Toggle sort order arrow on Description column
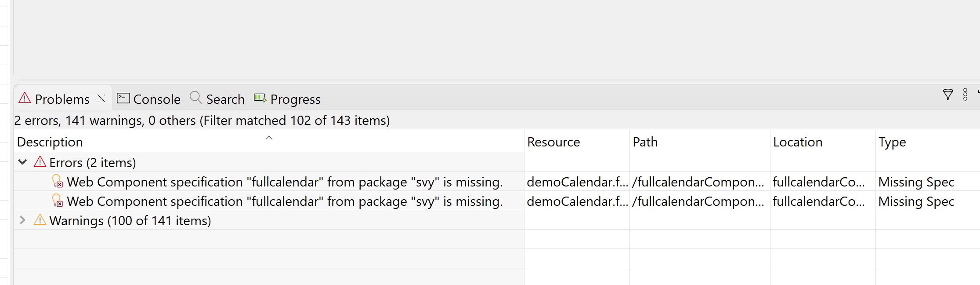 tap(269, 138)
